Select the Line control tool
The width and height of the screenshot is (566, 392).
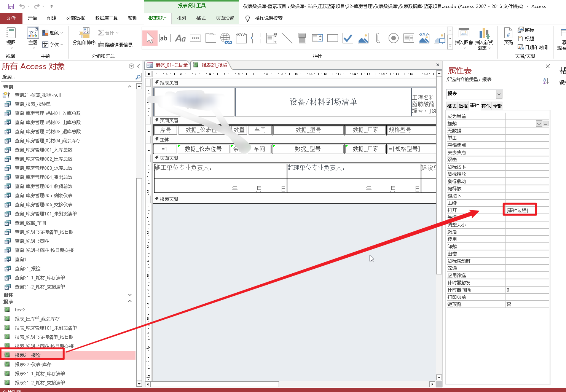pyautogui.click(x=287, y=38)
